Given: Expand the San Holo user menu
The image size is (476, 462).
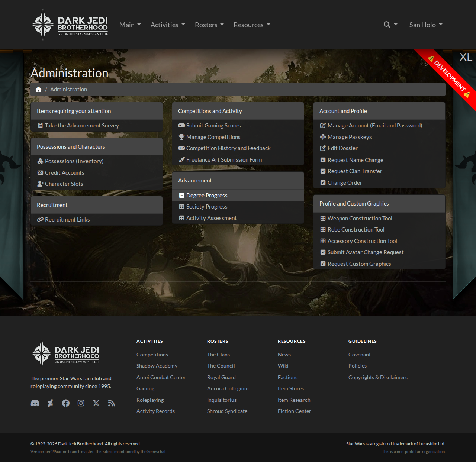Looking at the screenshot, I should click(426, 25).
